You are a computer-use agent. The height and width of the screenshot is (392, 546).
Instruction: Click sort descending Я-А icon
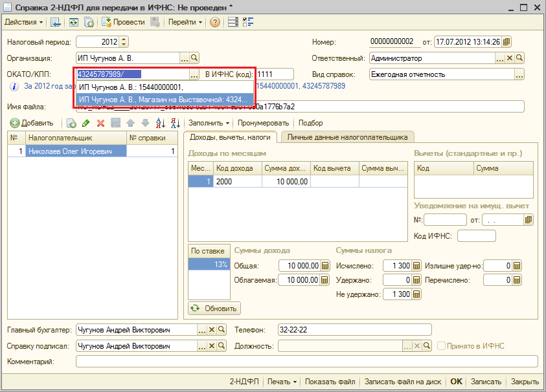(x=175, y=123)
